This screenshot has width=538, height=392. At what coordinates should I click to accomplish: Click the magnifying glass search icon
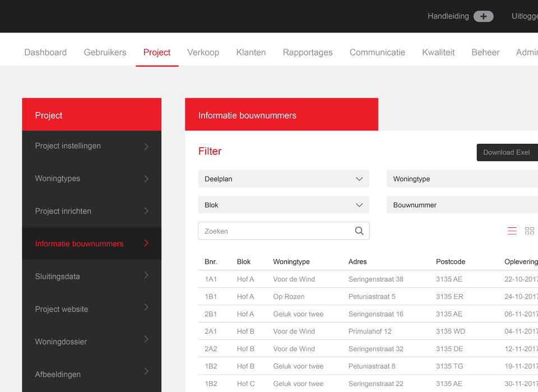point(359,231)
